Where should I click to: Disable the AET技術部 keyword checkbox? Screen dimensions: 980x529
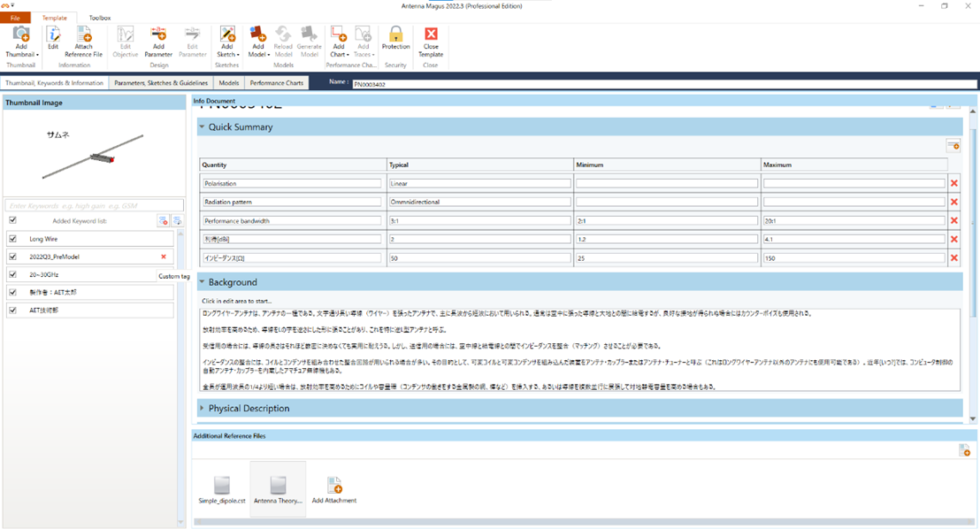click(11, 310)
